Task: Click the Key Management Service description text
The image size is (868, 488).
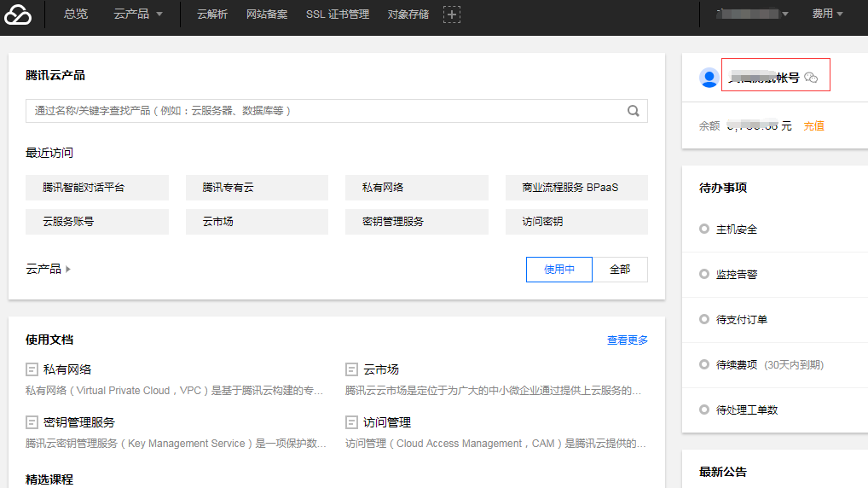Action: pos(176,444)
